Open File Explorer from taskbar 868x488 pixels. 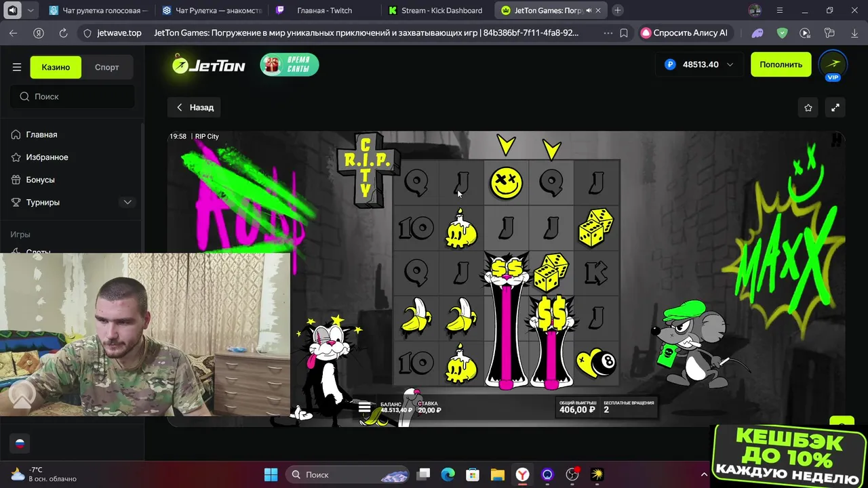[x=498, y=474]
